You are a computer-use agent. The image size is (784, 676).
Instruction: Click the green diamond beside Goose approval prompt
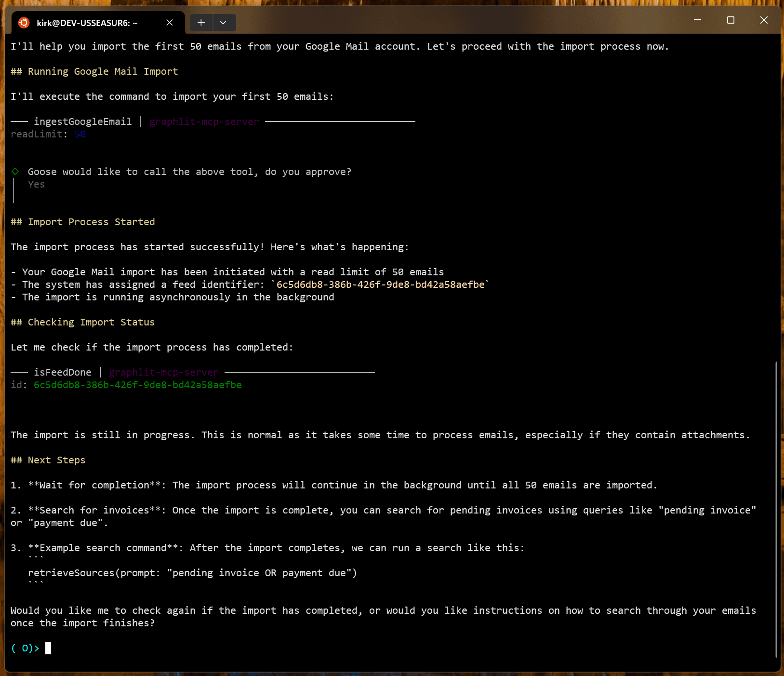pyautogui.click(x=15, y=172)
